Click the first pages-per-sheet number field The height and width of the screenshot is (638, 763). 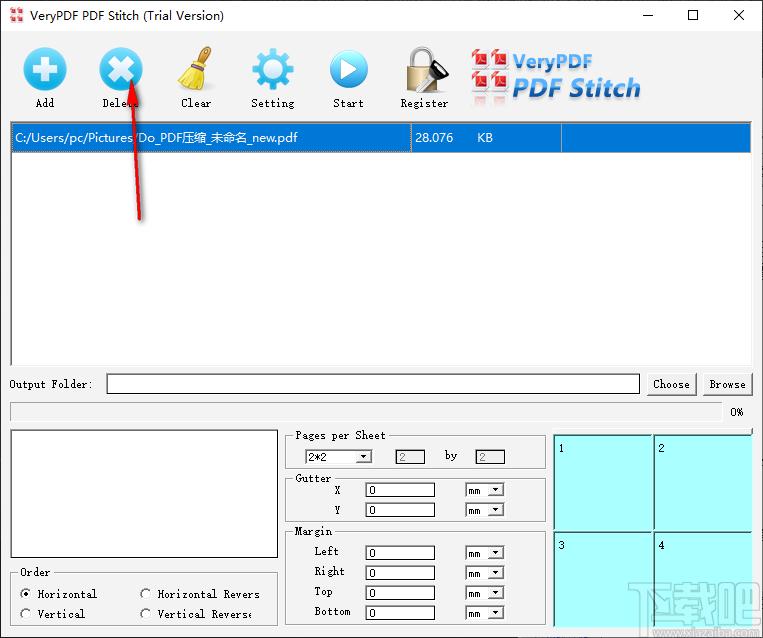click(x=410, y=456)
